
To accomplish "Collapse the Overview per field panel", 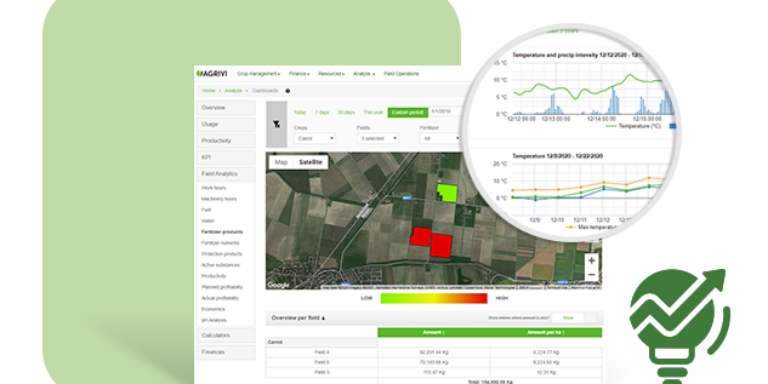I will (x=298, y=318).
